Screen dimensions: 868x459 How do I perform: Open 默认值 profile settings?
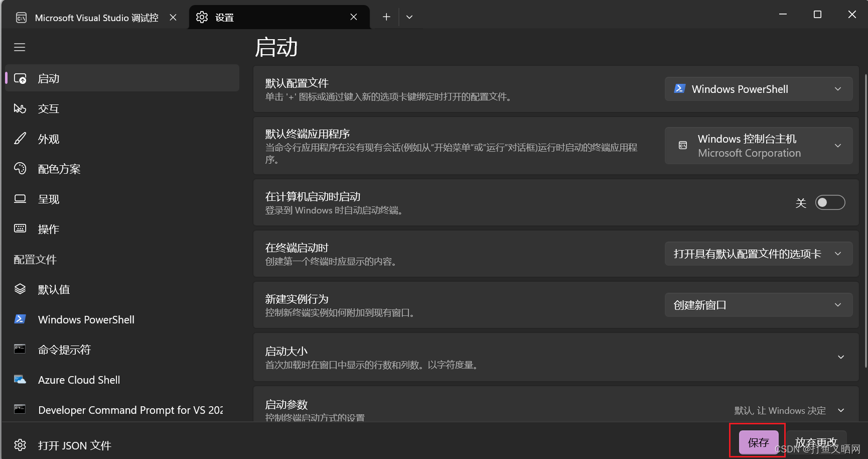click(x=122, y=289)
